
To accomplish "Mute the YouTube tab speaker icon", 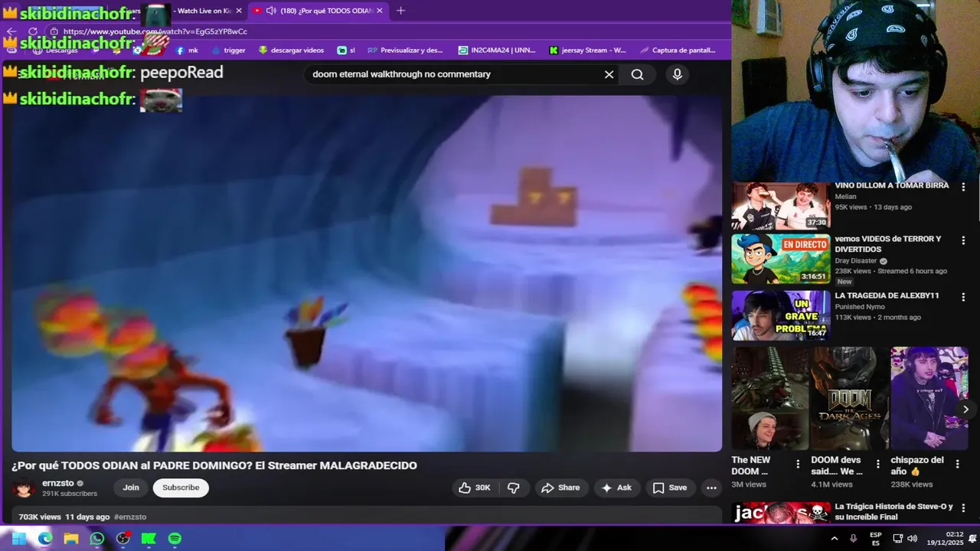I will click(271, 11).
